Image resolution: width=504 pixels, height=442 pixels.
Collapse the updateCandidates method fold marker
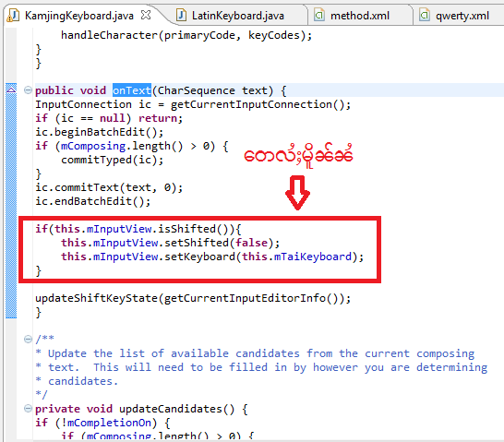click(x=28, y=409)
